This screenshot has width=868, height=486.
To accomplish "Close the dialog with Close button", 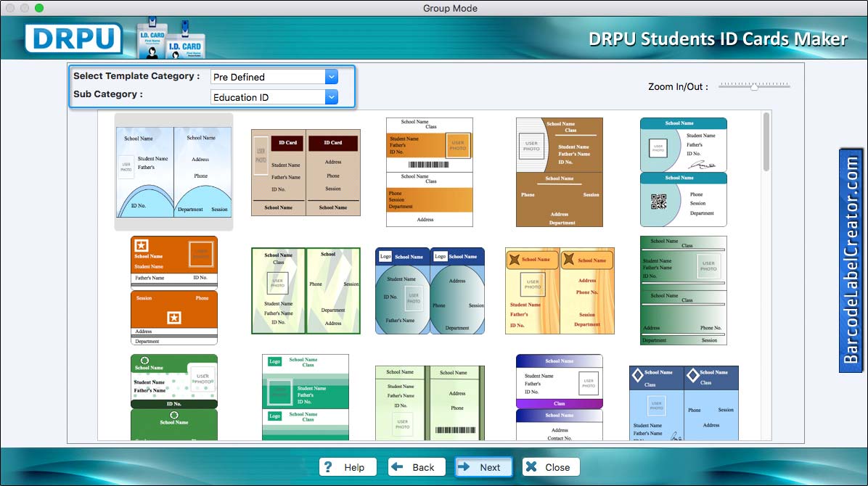I will pyautogui.click(x=551, y=467).
